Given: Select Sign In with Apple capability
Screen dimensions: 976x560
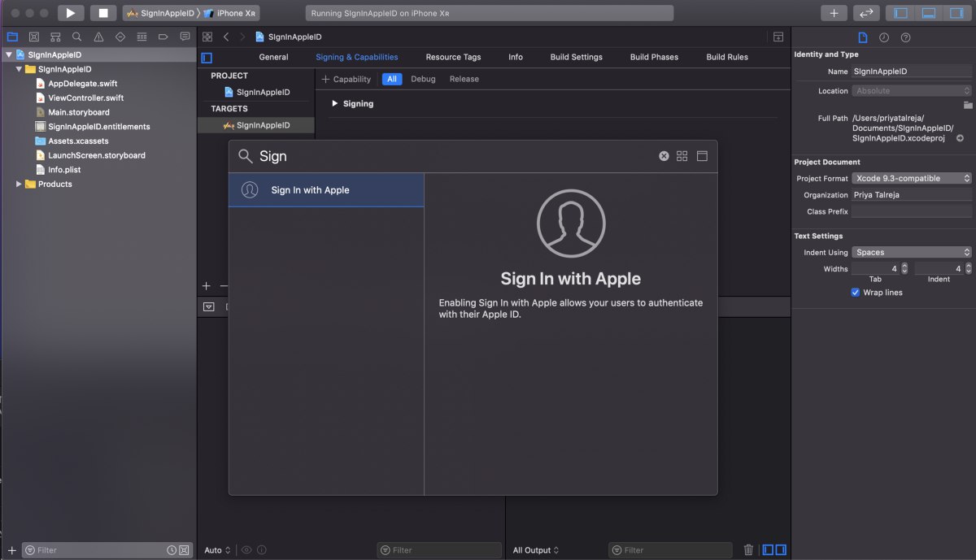Looking at the screenshot, I should [326, 190].
